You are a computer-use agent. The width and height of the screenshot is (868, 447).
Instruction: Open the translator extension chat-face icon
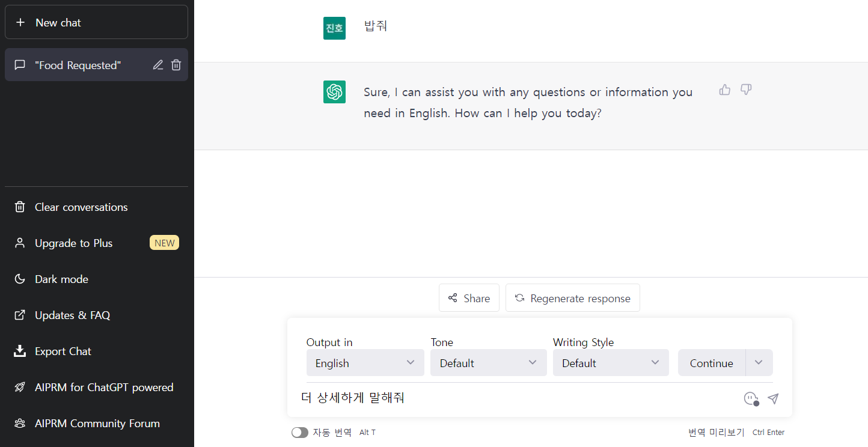pyautogui.click(x=750, y=398)
